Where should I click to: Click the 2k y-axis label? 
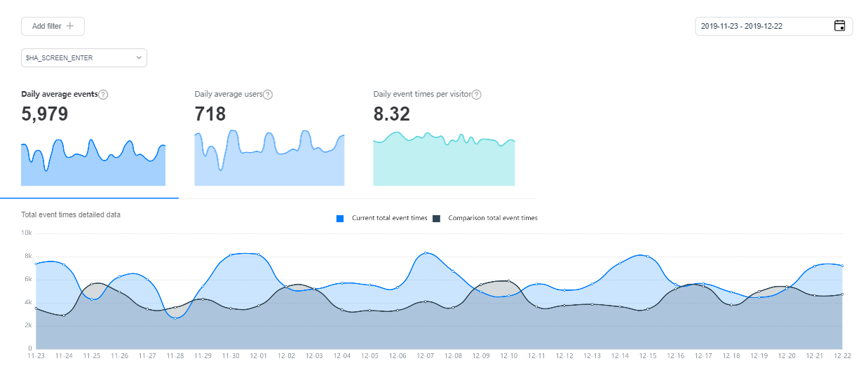pyautogui.click(x=29, y=325)
